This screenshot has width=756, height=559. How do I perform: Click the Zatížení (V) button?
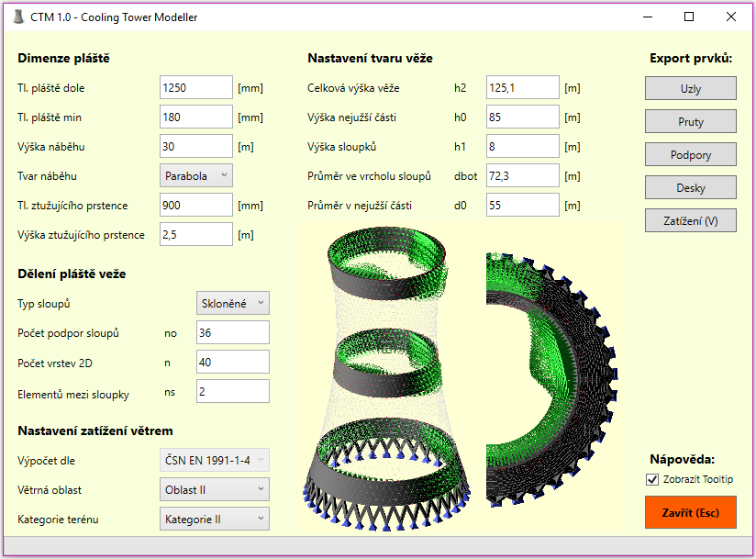[691, 220]
